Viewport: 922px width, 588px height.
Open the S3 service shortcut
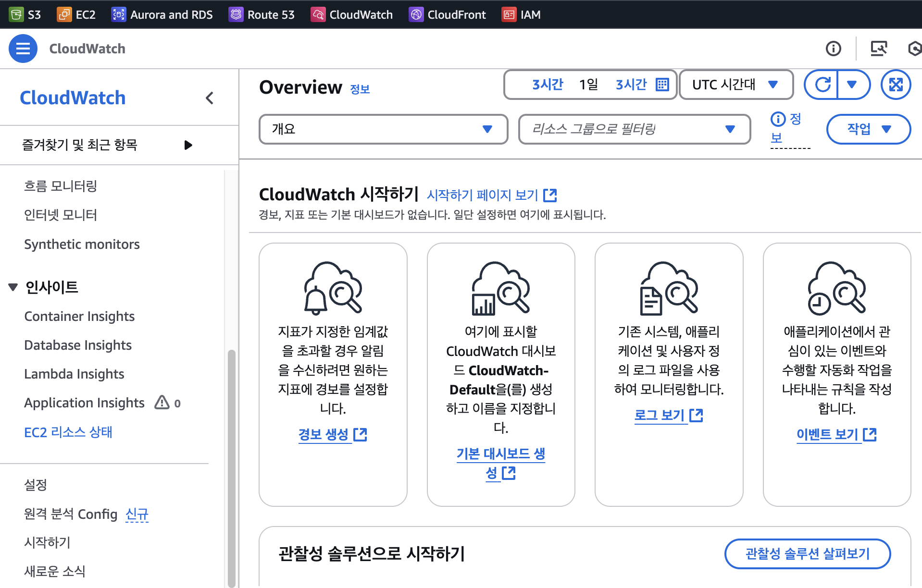(25, 14)
